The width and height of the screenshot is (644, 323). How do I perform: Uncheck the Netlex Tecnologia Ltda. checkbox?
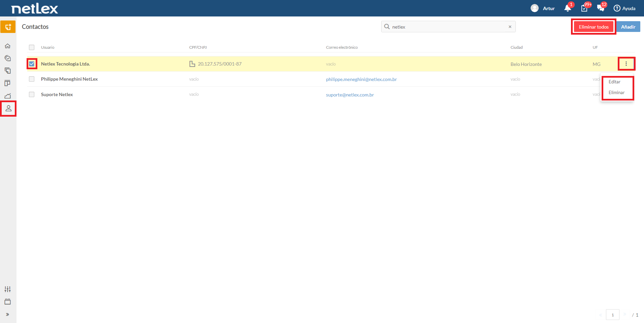[x=32, y=64]
